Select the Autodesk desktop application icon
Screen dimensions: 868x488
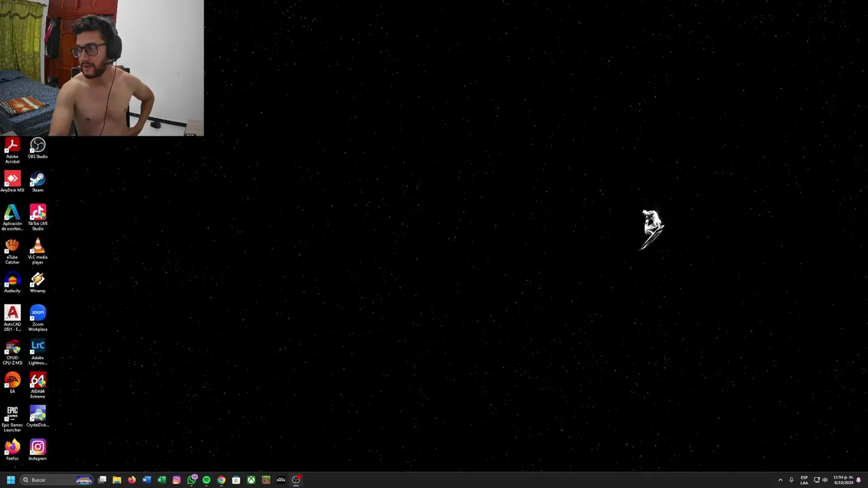click(x=12, y=218)
